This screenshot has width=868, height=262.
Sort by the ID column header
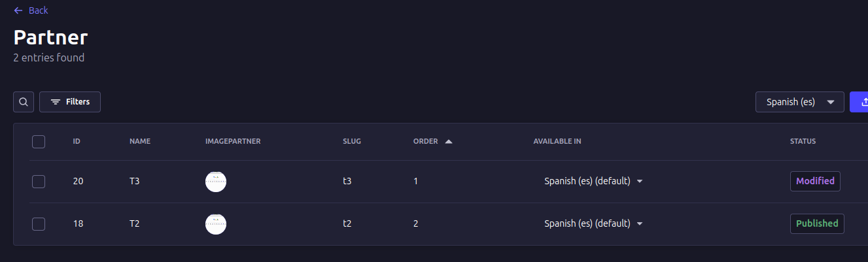coord(77,141)
